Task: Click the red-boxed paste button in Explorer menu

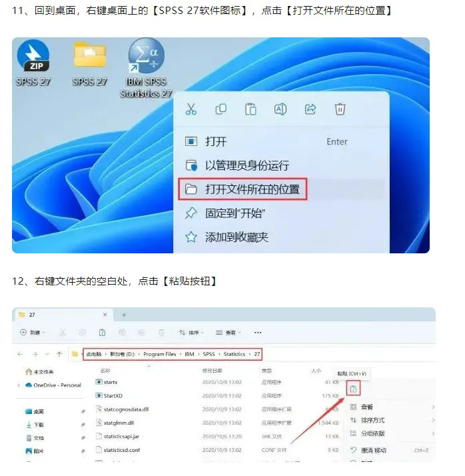Action: pyautogui.click(x=353, y=389)
